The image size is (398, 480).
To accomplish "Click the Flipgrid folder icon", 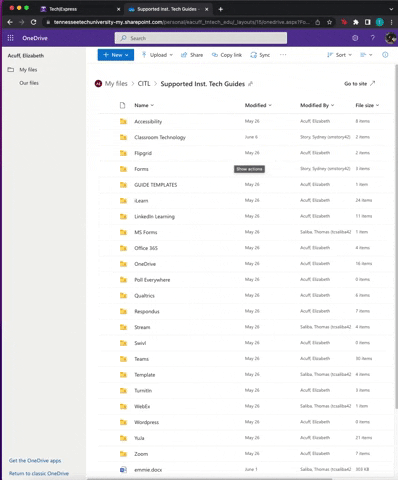I will (123, 153).
